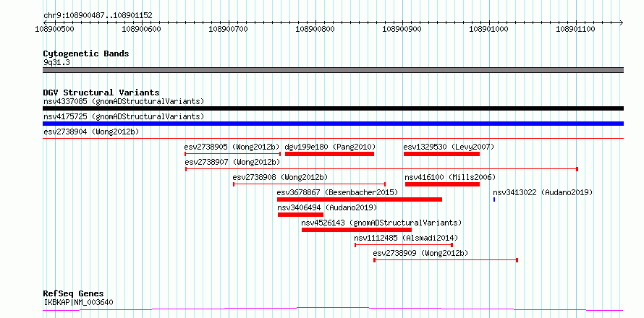Select the esv2738904 thin red line
Screen dimensions: 644x318
(333, 139)
